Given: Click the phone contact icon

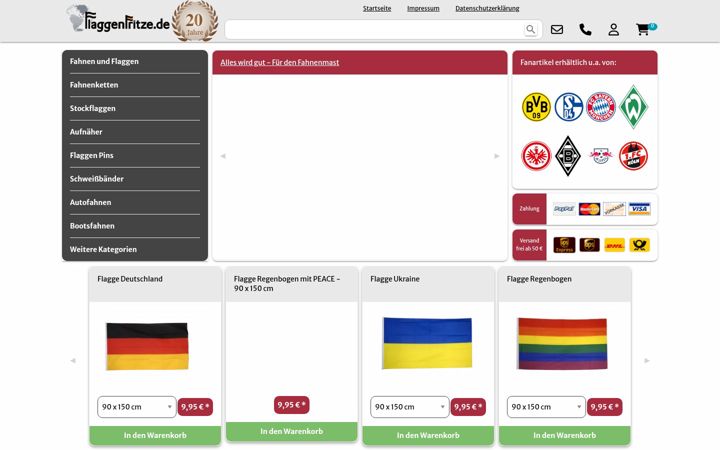Looking at the screenshot, I should point(585,29).
